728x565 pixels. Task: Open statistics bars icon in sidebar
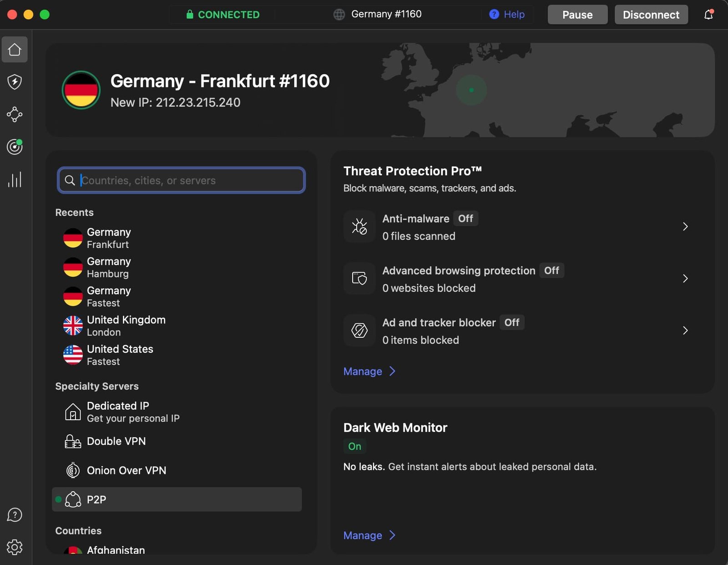point(15,179)
